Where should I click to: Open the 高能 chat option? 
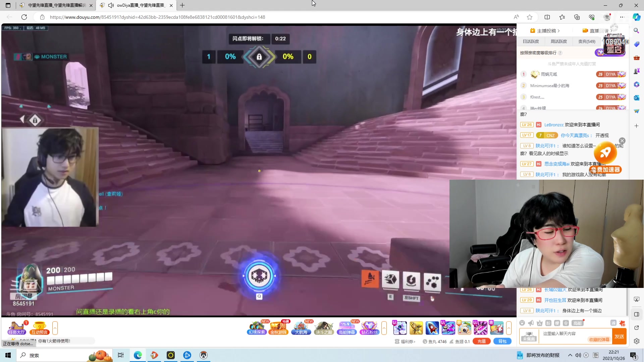577,323
